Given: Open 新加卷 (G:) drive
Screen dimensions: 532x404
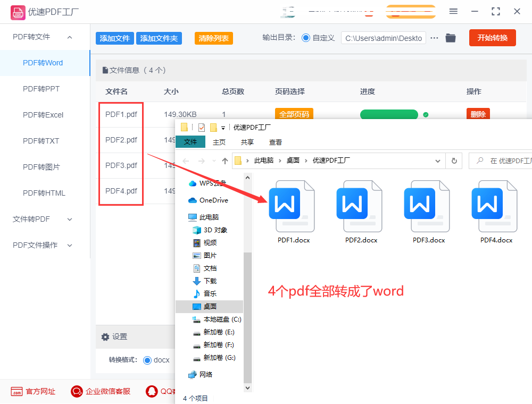Looking at the screenshot, I should tap(214, 358).
